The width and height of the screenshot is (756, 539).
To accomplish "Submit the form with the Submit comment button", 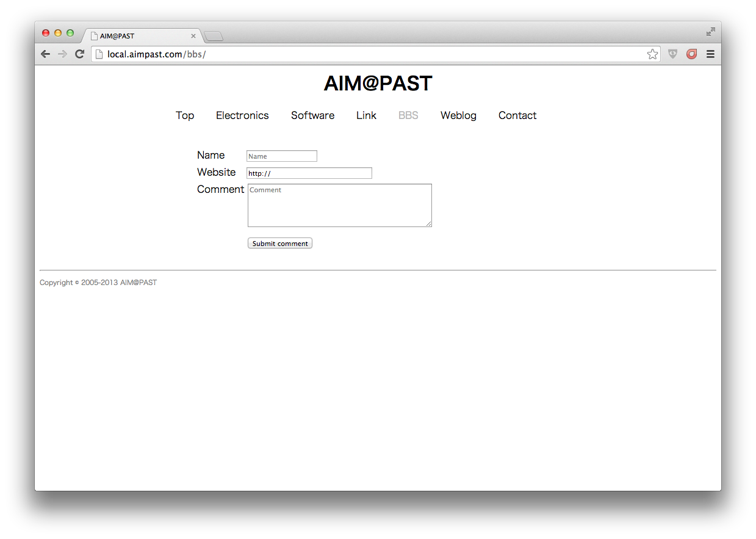I will point(280,243).
